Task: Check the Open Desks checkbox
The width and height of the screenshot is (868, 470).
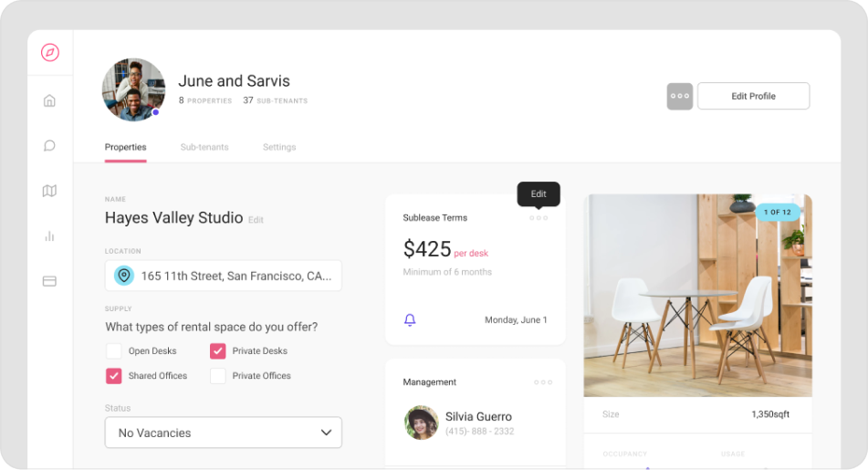Action: 113,351
